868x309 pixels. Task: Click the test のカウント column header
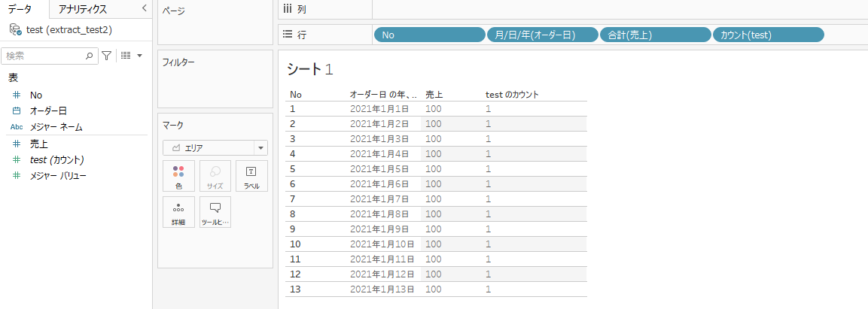click(x=512, y=95)
